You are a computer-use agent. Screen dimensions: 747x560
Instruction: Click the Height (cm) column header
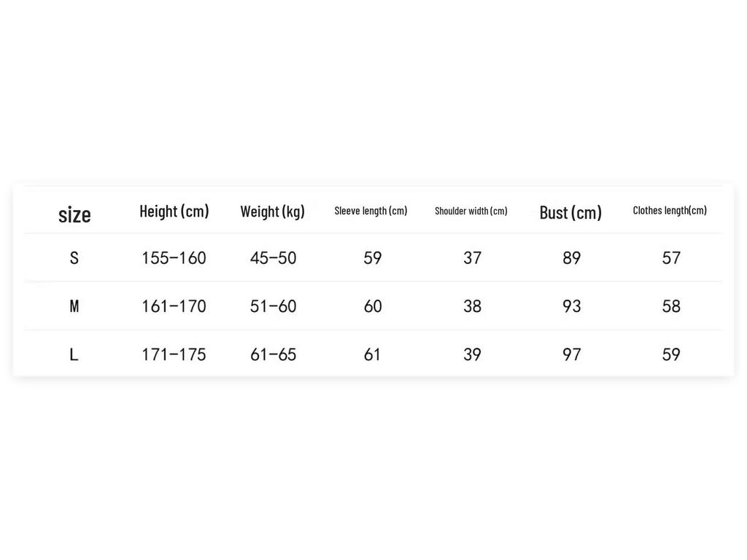174,211
